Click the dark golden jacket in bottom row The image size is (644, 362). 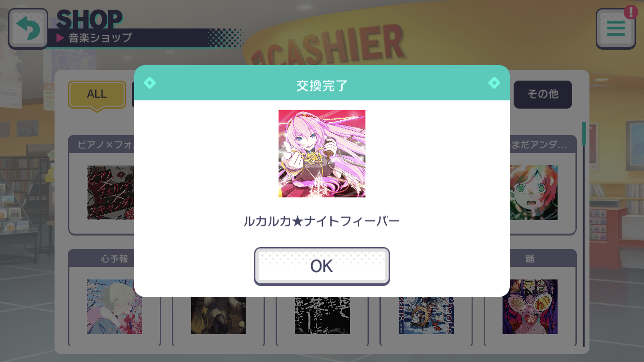click(218, 315)
